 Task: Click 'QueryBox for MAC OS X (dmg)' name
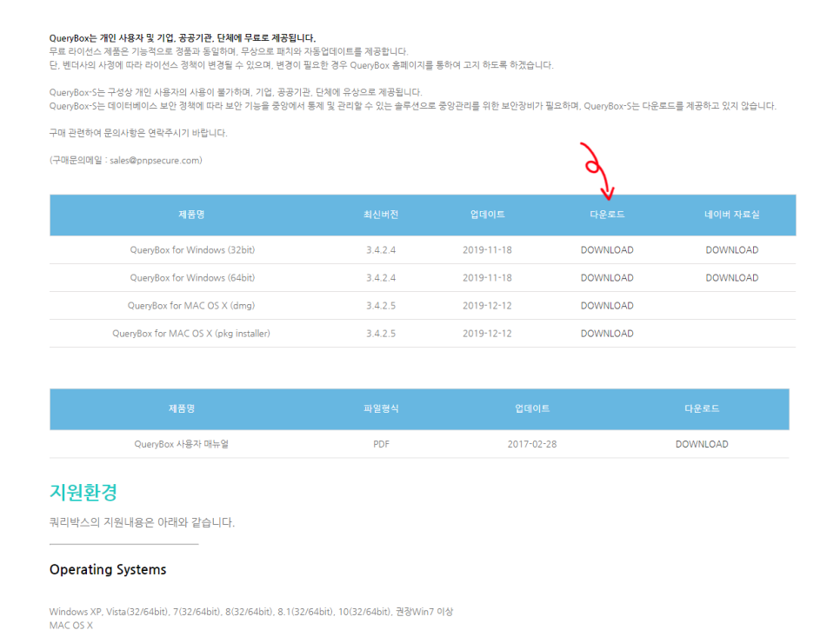tap(191, 306)
